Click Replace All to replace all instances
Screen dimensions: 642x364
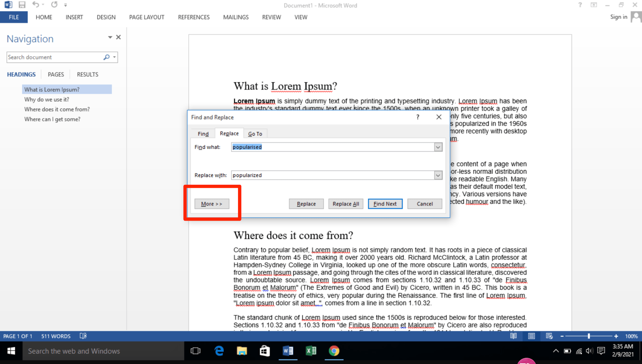tap(345, 204)
